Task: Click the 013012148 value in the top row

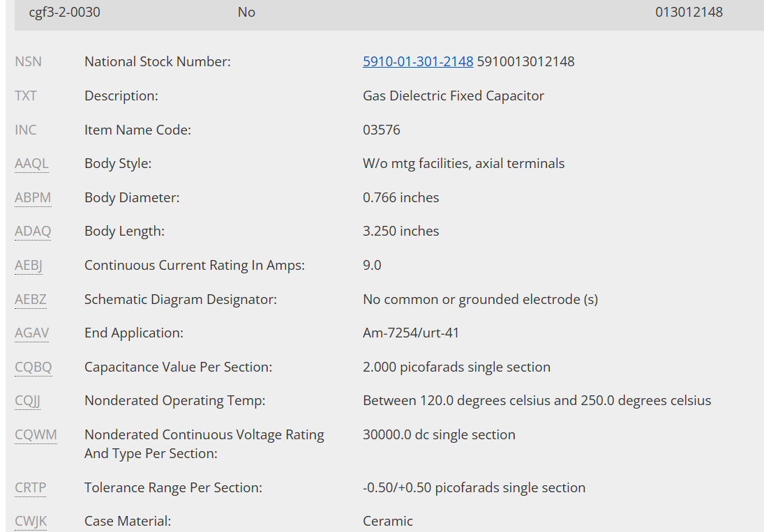Action: pyautogui.click(x=689, y=12)
